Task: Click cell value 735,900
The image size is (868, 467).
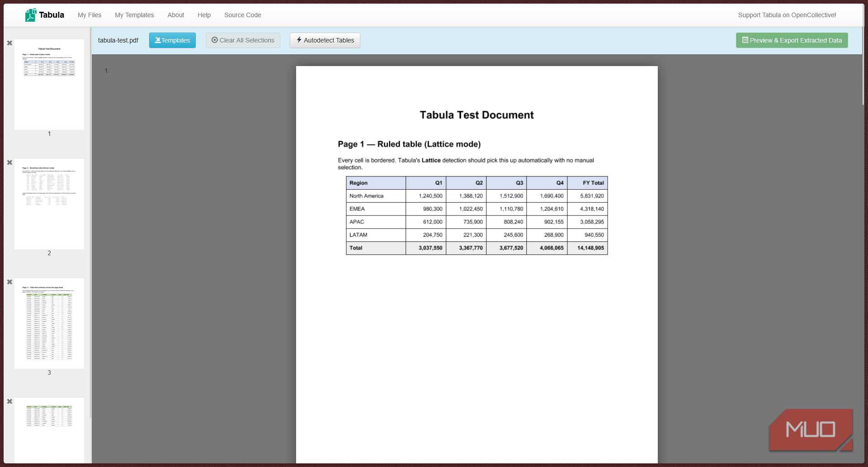Action: click(x=473, y=222)
